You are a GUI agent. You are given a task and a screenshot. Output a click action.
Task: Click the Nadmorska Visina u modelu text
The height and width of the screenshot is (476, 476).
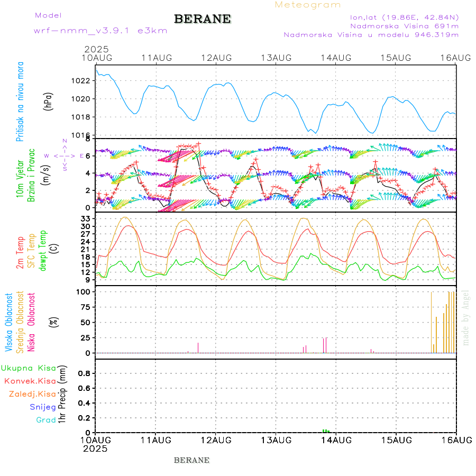pos(371,35)
